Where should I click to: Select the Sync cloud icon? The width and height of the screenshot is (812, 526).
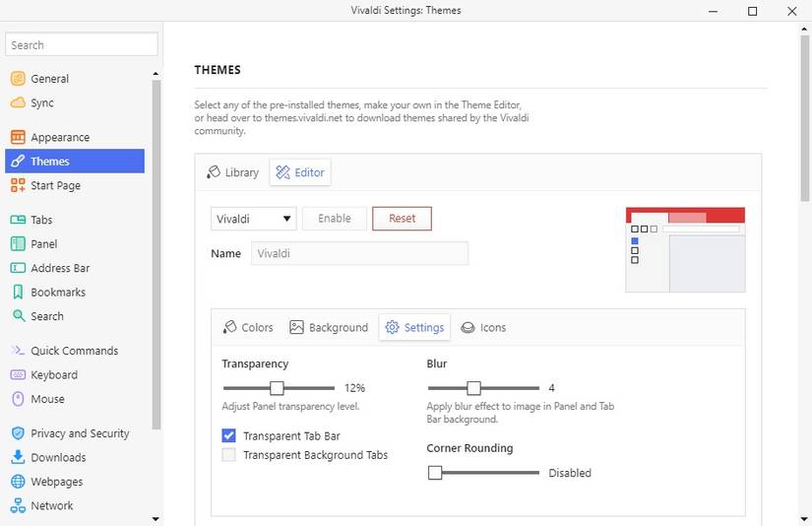tap(18, 103)
